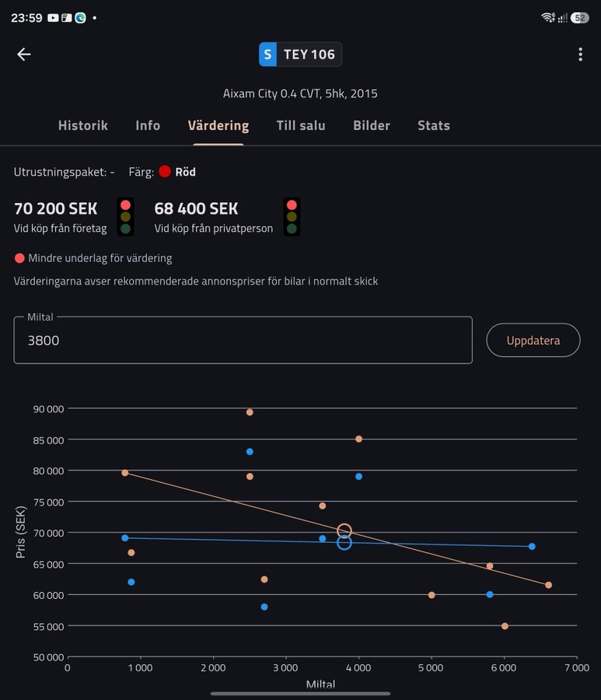Tap traffic light beside 70 200 SEK
Viewport: 601px width, 700px height.
point(125,216)
